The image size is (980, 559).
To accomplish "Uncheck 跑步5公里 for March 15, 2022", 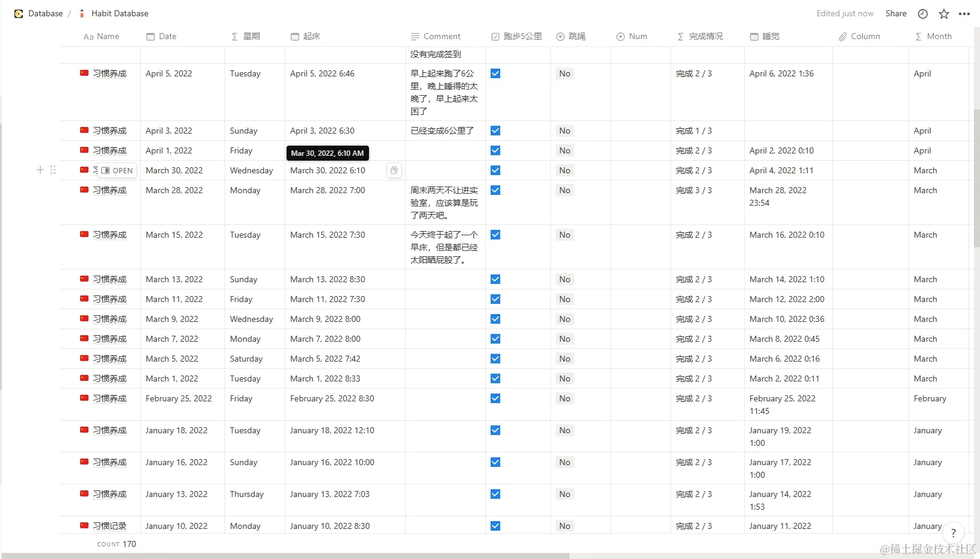I will [x=495, y=235].
